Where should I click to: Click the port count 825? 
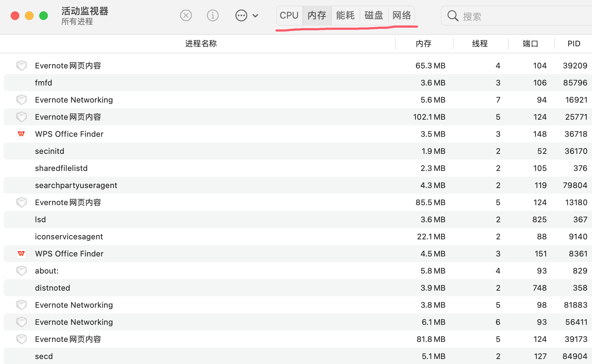click(x=540, y=219)
